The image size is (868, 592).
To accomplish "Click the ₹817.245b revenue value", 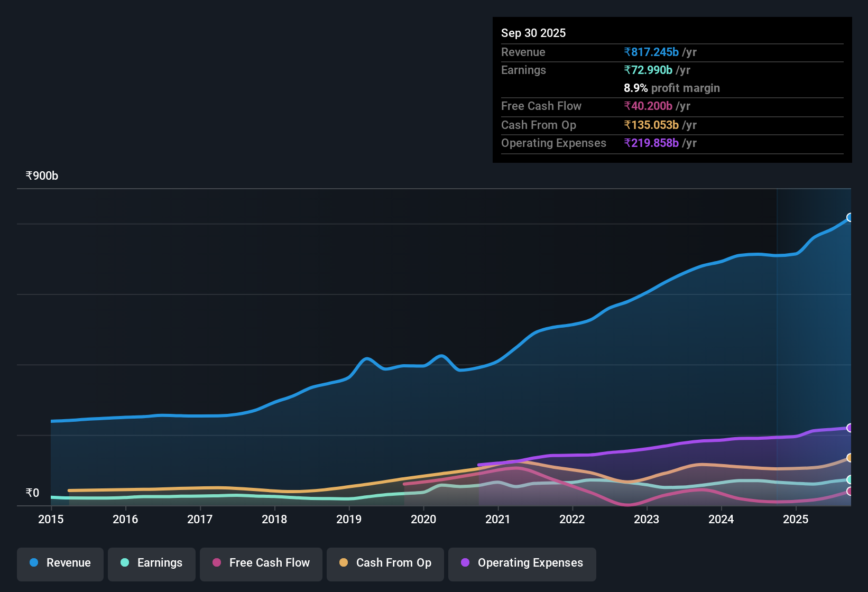I will click(x=652, y=52).
